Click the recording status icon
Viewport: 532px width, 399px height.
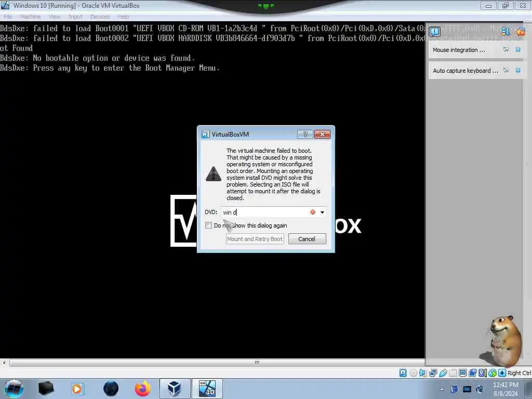[472, 373]
